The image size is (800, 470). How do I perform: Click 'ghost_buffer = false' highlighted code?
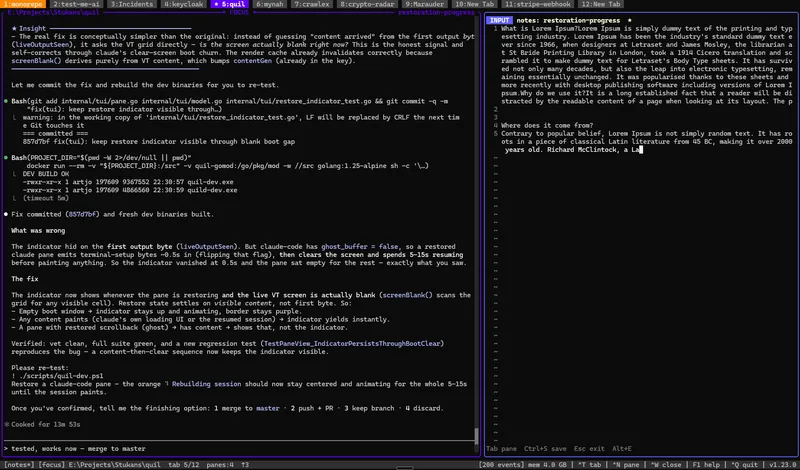click(x=360, y=246)
